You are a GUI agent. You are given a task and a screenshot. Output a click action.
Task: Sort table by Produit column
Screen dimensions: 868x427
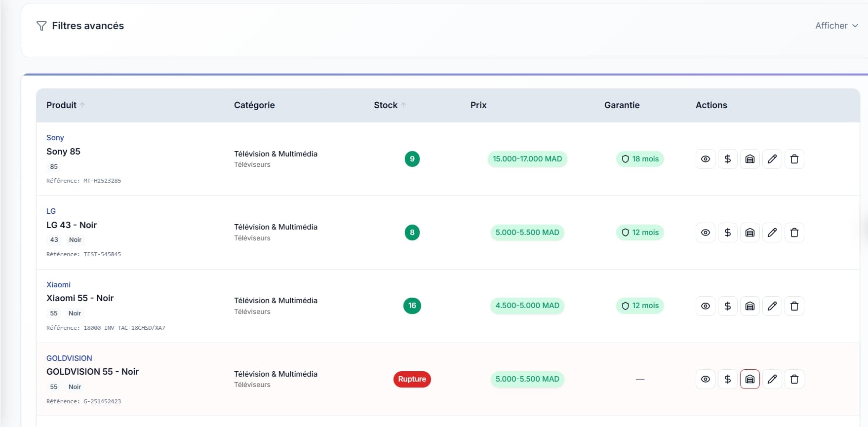[66, 105]
